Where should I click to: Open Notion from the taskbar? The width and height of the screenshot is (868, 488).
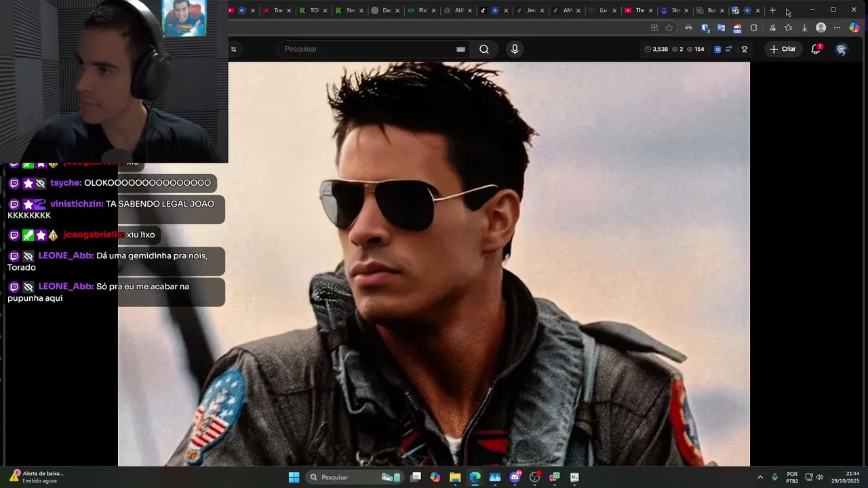574,477
